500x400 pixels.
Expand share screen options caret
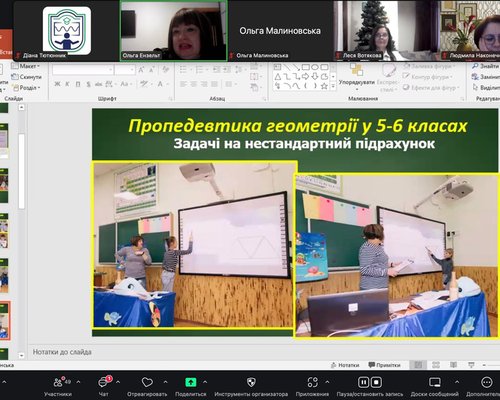pyautogui.click(x=205, y=382)
